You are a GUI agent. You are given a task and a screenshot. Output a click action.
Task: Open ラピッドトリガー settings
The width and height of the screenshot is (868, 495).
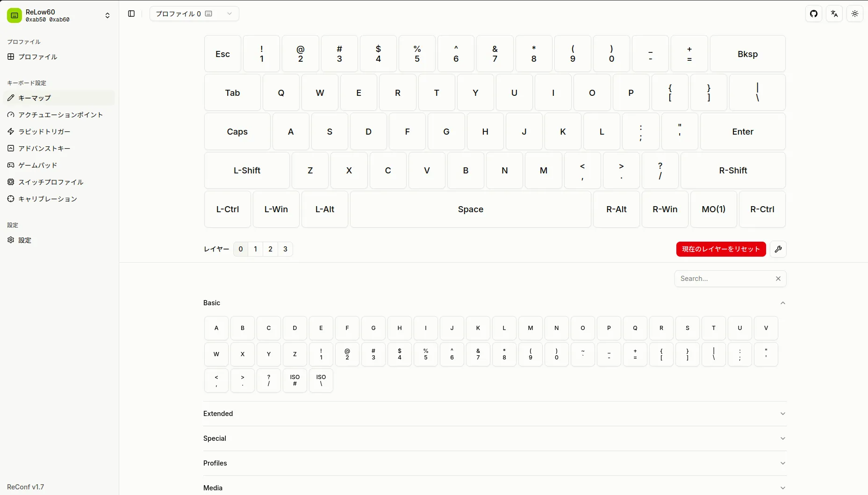[59, 131]
